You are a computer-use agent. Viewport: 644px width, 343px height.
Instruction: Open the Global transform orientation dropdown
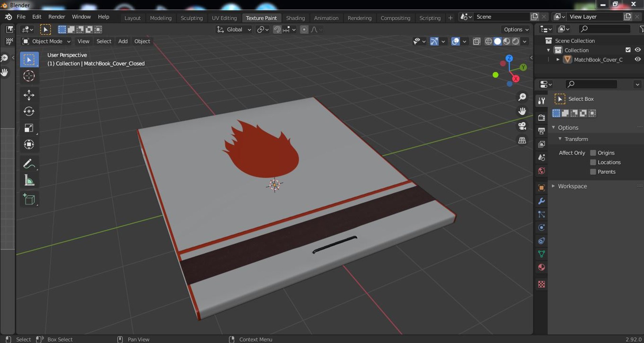[x=234, y=30]
